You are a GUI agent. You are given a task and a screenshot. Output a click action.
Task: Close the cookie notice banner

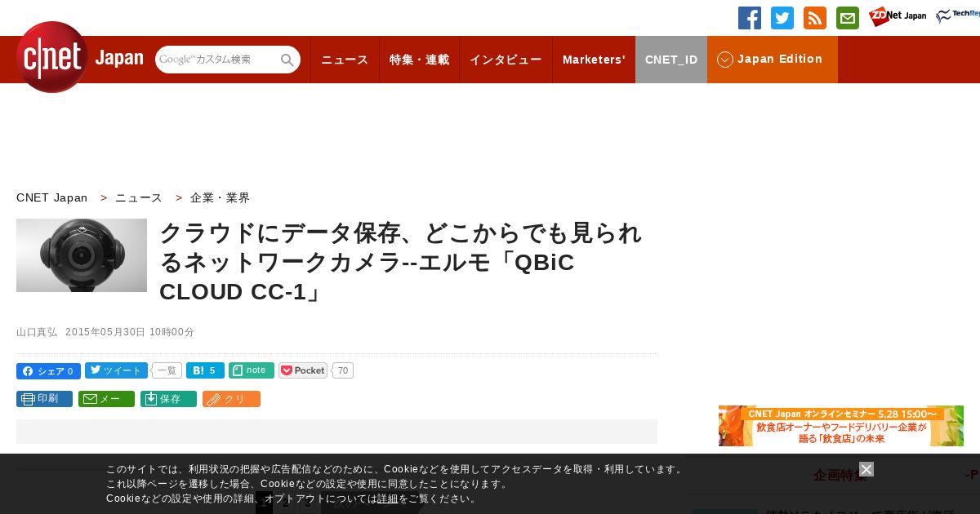click(x=866, y=469)
